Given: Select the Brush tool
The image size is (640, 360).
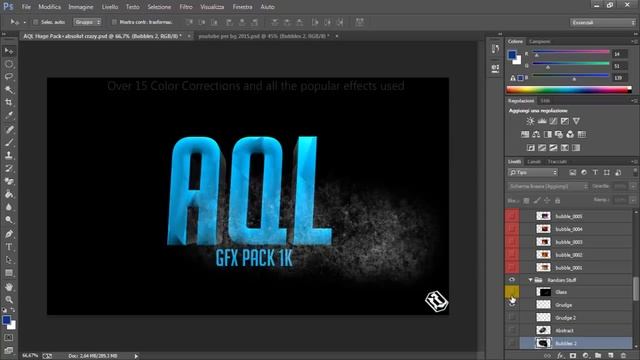Looking at the screenshot, I should point(9,142).
